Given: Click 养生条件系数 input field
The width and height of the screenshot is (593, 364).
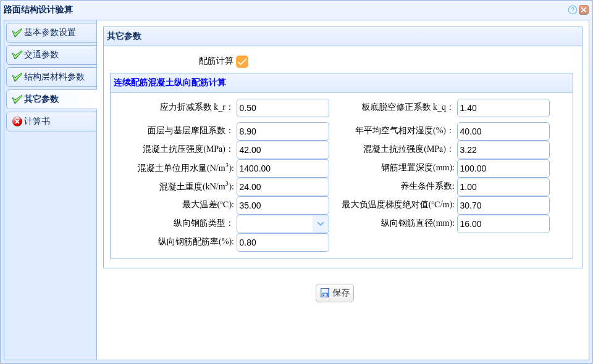Looking at the screenshot, I should (x=503, y=187).
